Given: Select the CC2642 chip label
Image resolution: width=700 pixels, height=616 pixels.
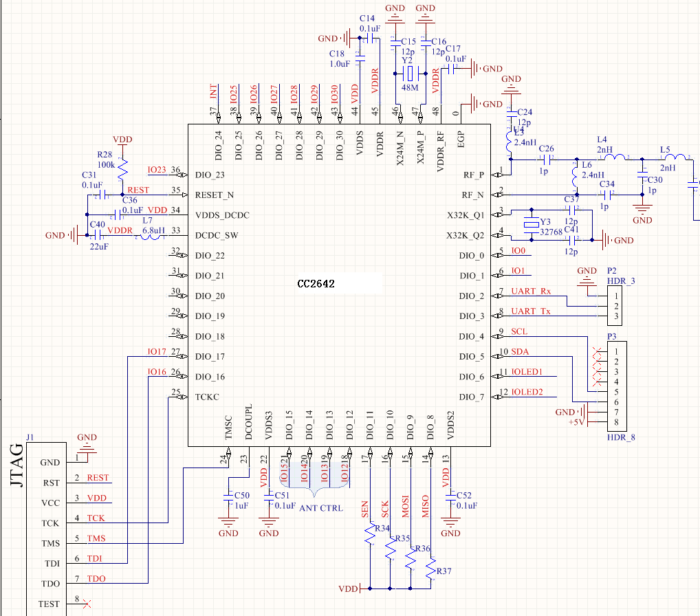Looking at the screenshot, I should (316, 284).
